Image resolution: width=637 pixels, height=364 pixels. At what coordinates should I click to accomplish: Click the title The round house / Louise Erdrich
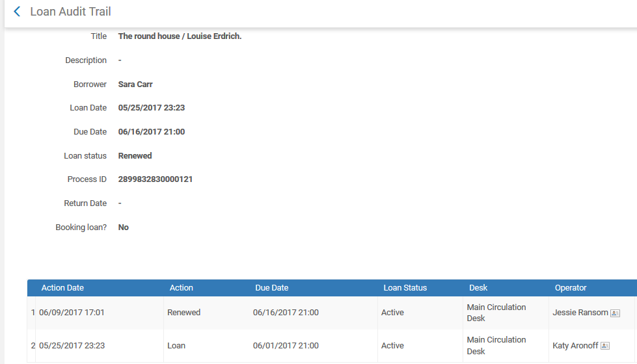coord(180,36)
